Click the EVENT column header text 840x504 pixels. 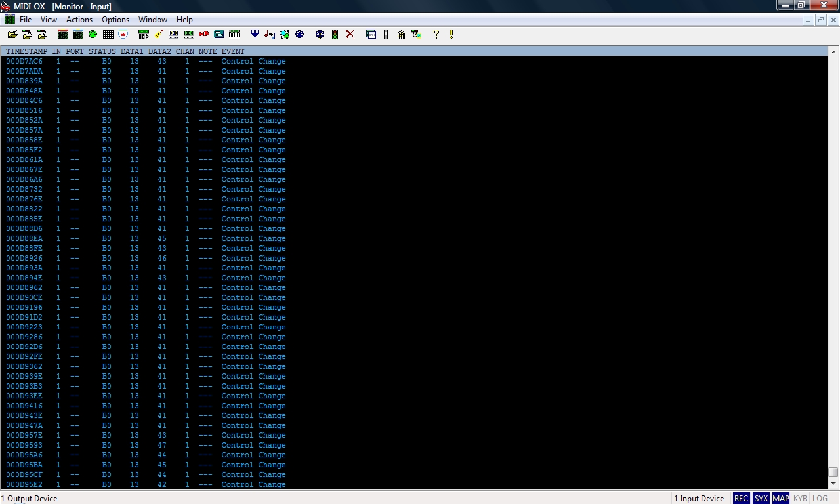click(x=233, y=51)
